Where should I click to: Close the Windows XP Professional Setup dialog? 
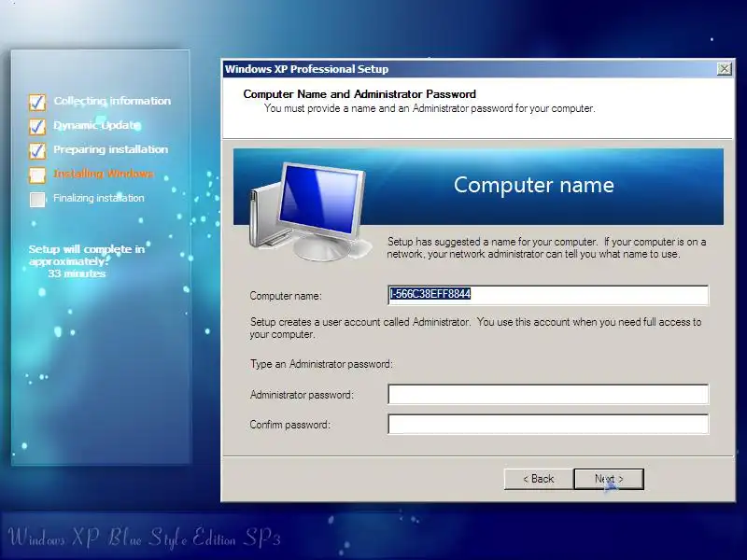725,69
